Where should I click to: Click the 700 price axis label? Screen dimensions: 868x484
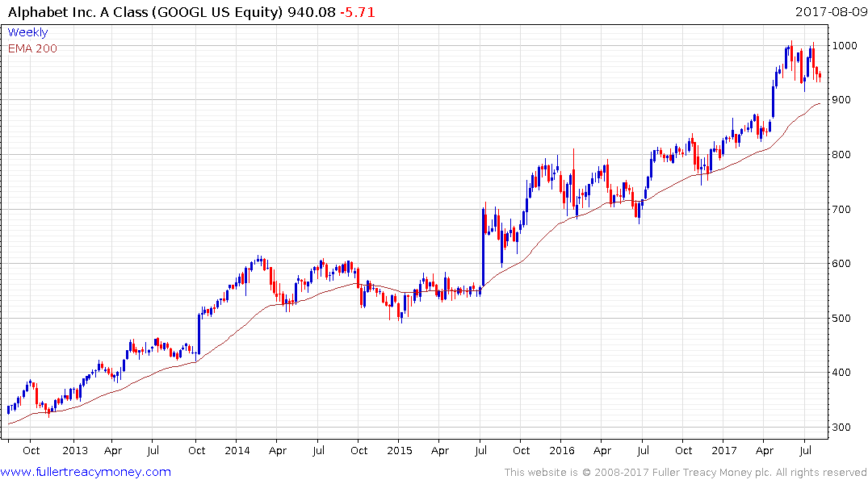841,209
